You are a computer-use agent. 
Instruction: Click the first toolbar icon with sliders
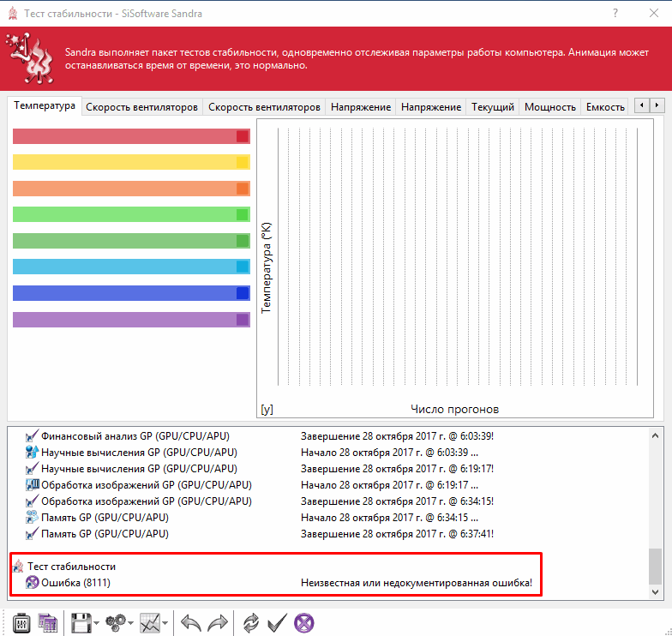[21, 622]
